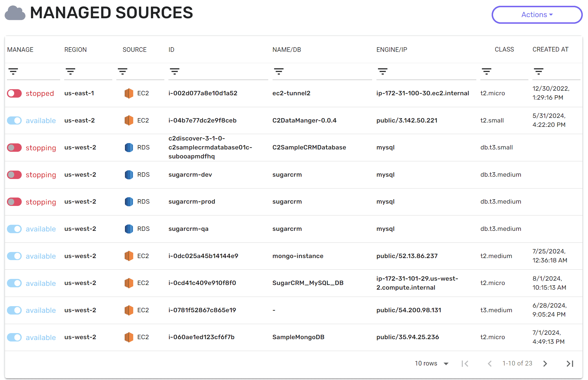Click the Source column filter icon
Image resolution: width=588 pixels, height=380 pixels.
(122, 71)
